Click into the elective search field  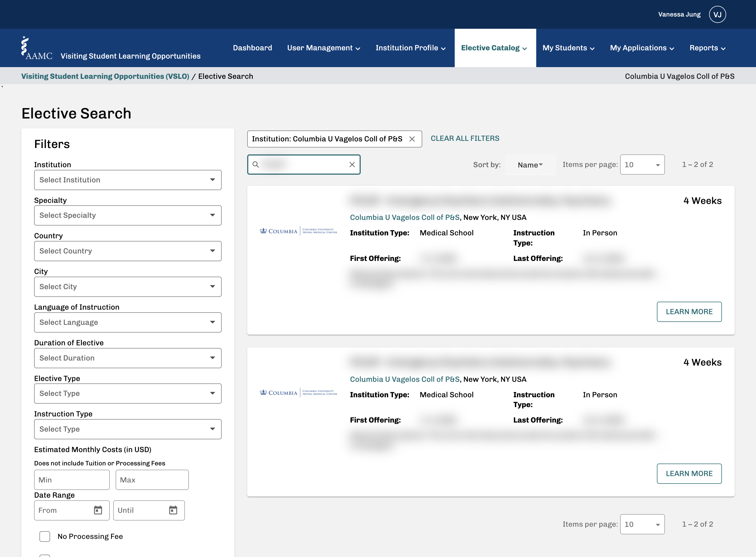tap(304, 165)
